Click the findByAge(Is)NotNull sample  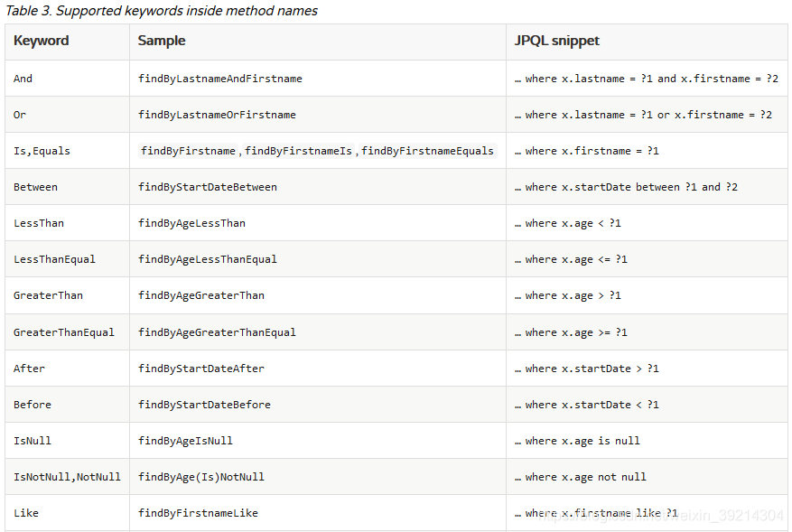pos(201,477)
